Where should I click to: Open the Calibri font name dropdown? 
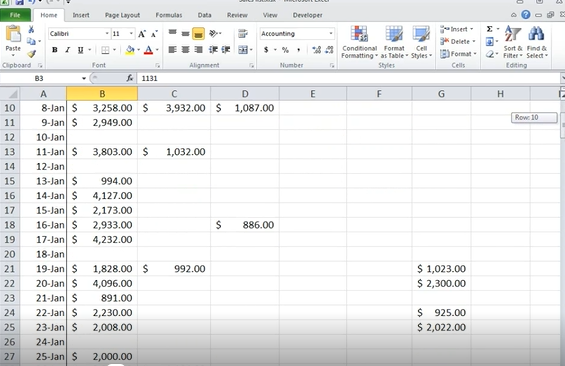coord(107,34)
